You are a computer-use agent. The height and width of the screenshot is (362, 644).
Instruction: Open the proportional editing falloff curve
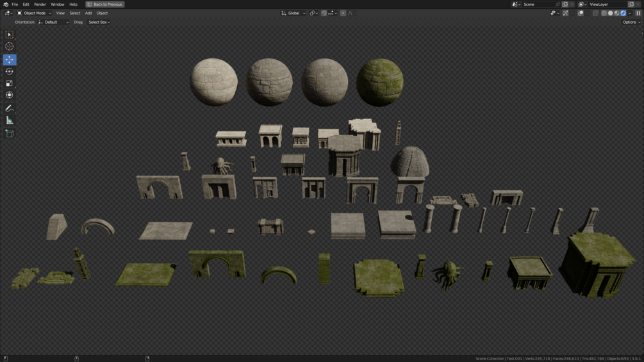(x=351, y=13)
